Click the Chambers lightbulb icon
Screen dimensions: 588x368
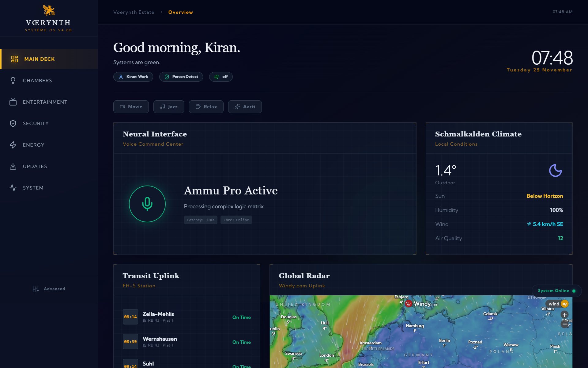(x=13, y=80)
